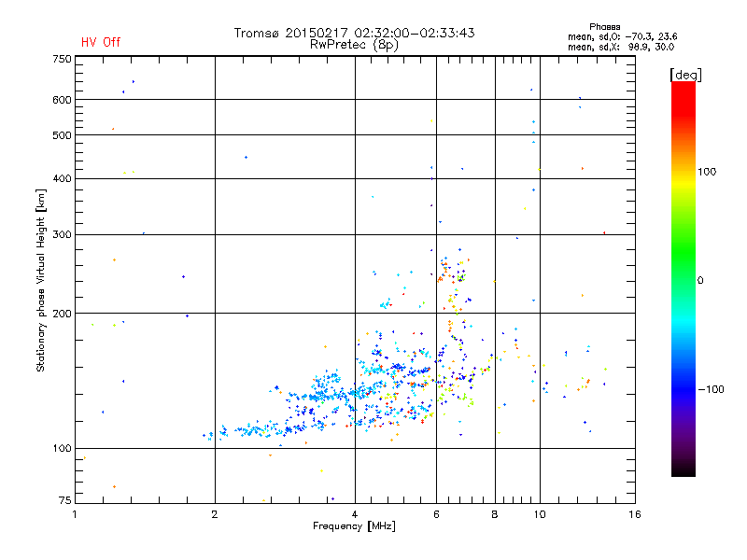Click the '100' colorbar tick label
Screen dimensions: 747x560
[x=707, y=172]
